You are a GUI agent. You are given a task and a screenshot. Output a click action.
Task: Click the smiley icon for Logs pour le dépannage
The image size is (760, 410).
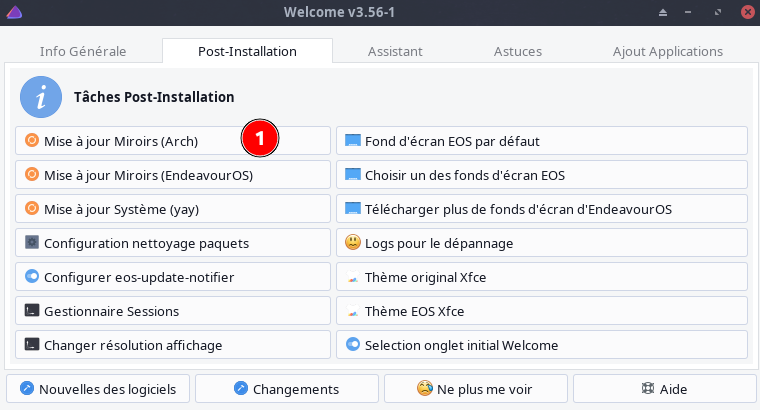[352, 242]
